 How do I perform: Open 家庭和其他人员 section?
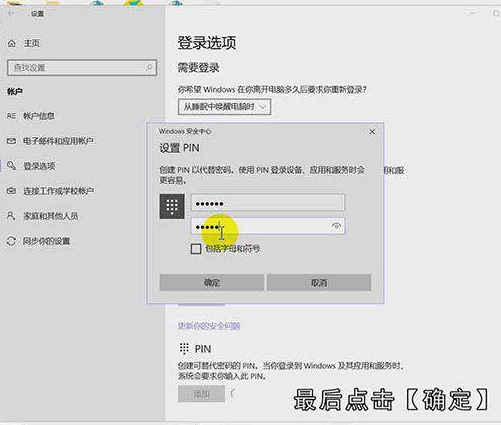[x=50, y=216]
